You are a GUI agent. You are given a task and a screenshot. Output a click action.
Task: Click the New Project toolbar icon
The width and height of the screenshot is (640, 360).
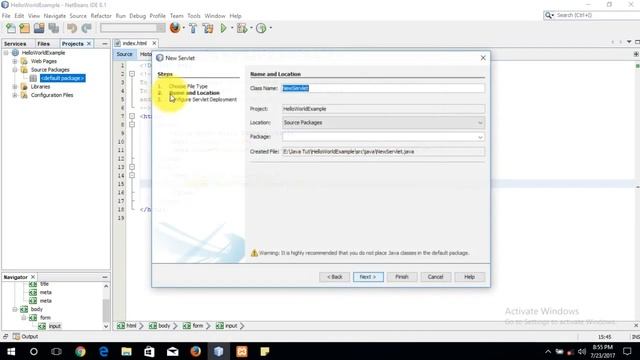click(x=24, y=28)
